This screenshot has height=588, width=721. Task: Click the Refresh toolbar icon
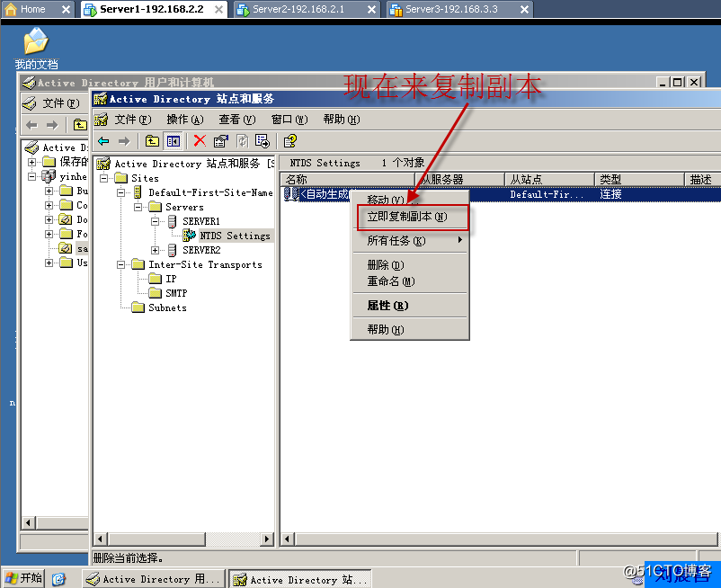pos(242,141)
